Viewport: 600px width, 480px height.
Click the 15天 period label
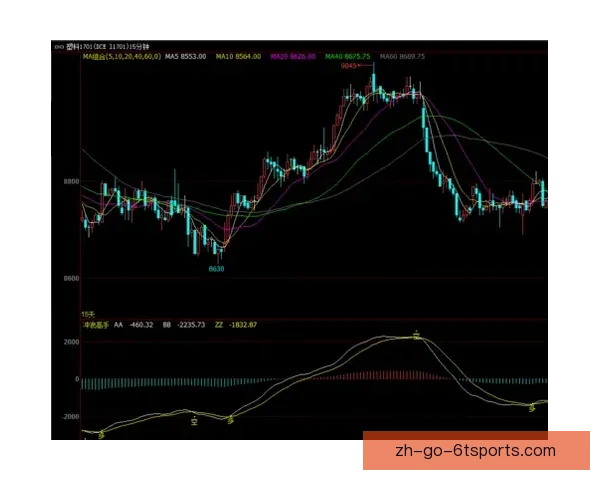pos(88,315)
